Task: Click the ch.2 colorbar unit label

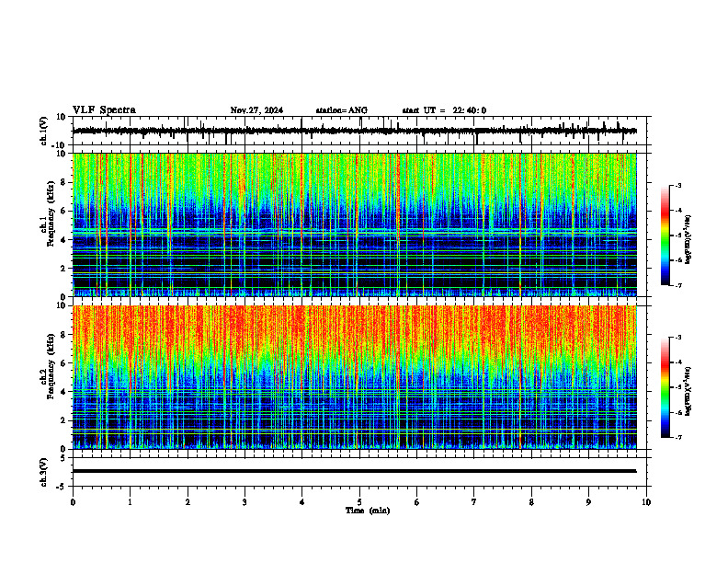Action: 688,391
